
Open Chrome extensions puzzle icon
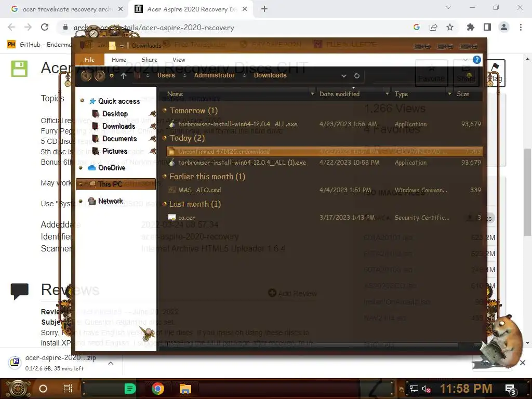click(471, 27)
